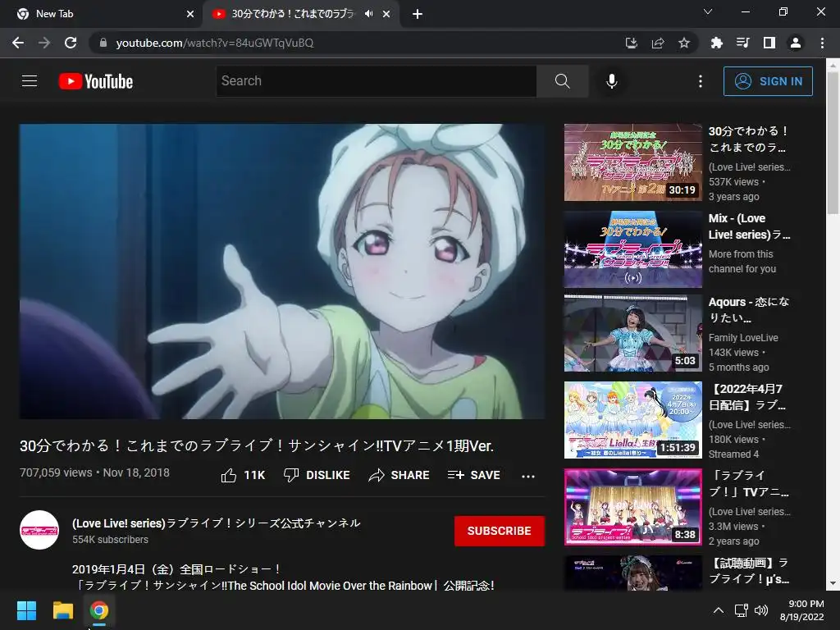Screen dimensions: 840x630
Task: Install app icon in address bar
Action: click(x=631, y=43)
